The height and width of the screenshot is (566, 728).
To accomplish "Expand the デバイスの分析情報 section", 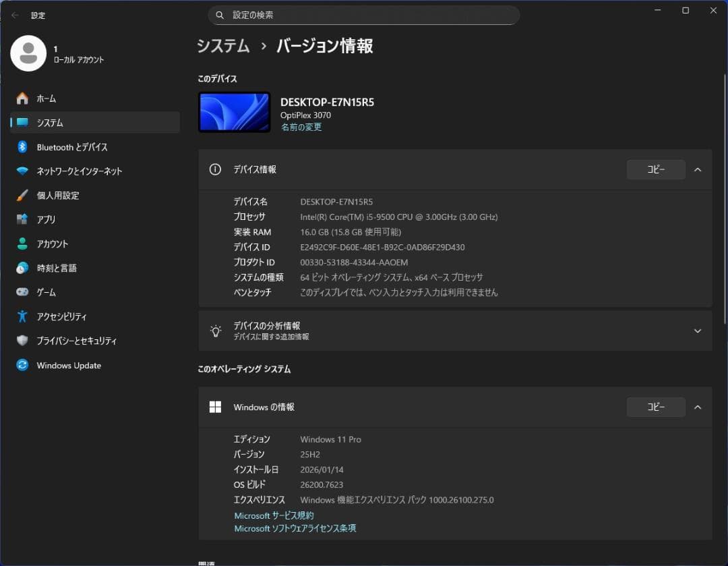I will (x=698, y=331).
